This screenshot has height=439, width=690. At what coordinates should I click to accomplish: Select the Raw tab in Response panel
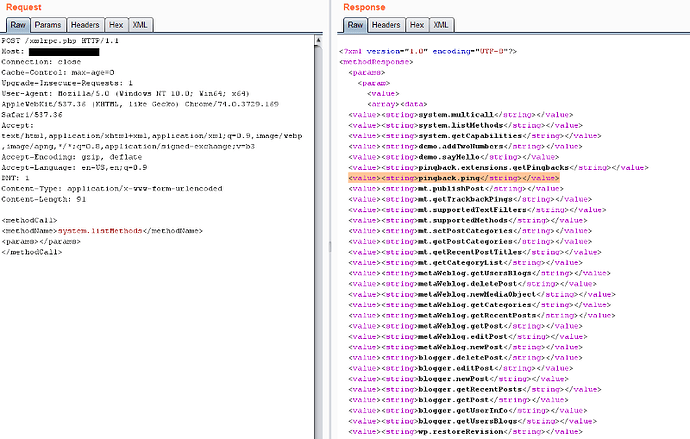(355, 24)
